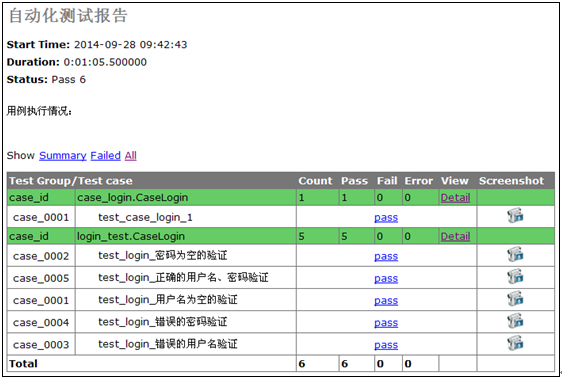Click the case_0002 id cell
The width and height of the screenshot is (562, 379).
[41, 256]
